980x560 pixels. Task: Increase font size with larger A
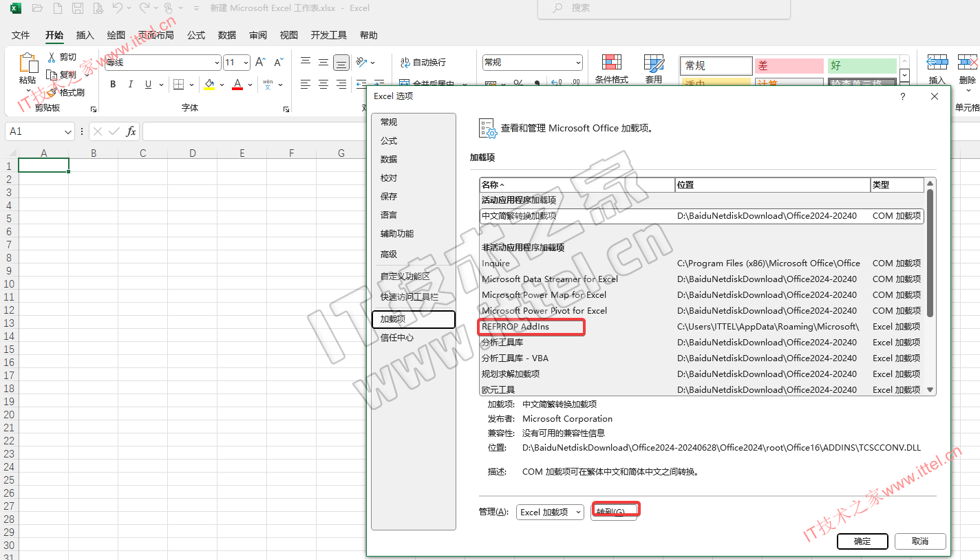coord(260,63)
